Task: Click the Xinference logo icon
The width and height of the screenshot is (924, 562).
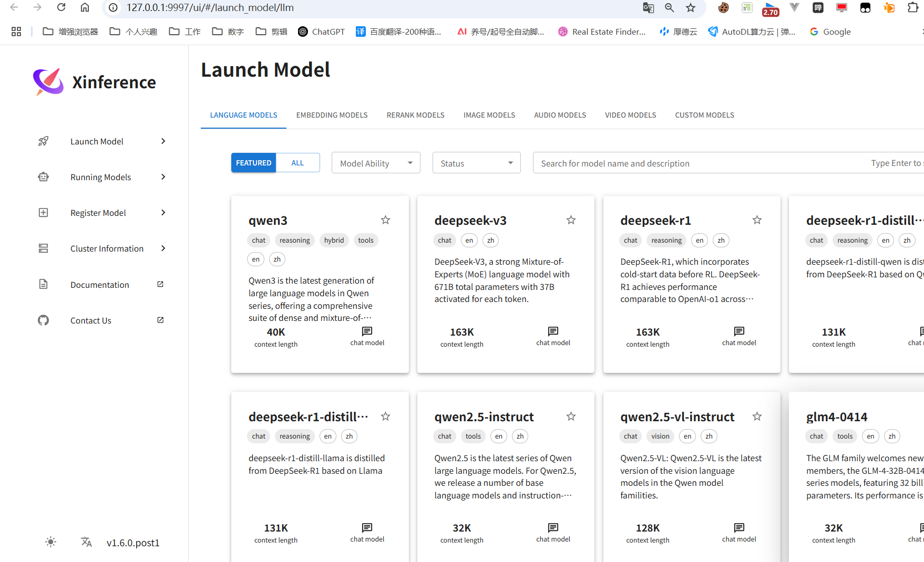Action: (48, 82)
